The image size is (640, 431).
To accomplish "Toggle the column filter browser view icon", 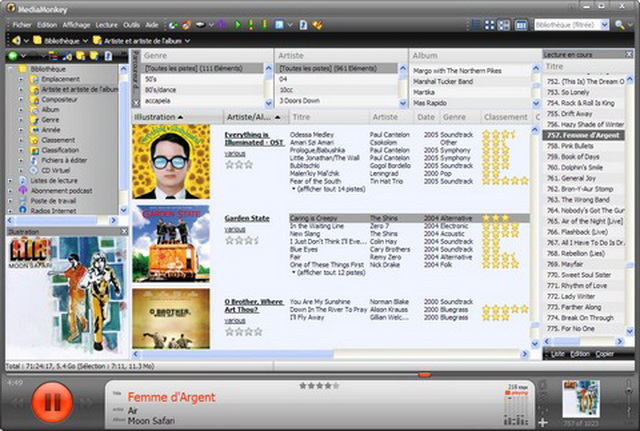I will (x=521, y=25).
